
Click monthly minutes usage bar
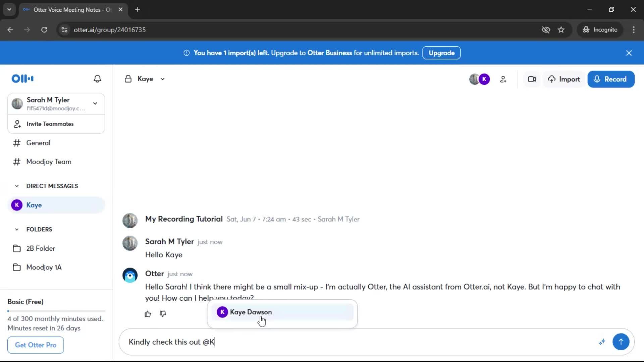click(56, 311)
